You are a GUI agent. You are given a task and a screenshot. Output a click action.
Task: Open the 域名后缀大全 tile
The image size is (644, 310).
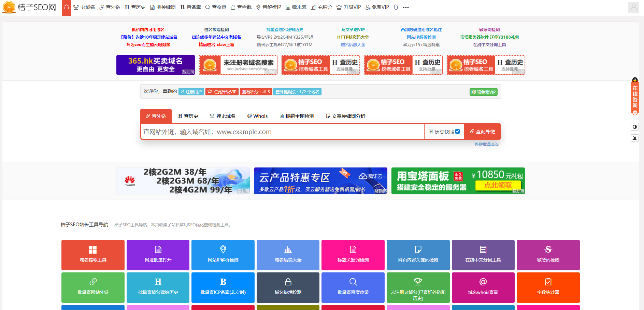[288, 255]
